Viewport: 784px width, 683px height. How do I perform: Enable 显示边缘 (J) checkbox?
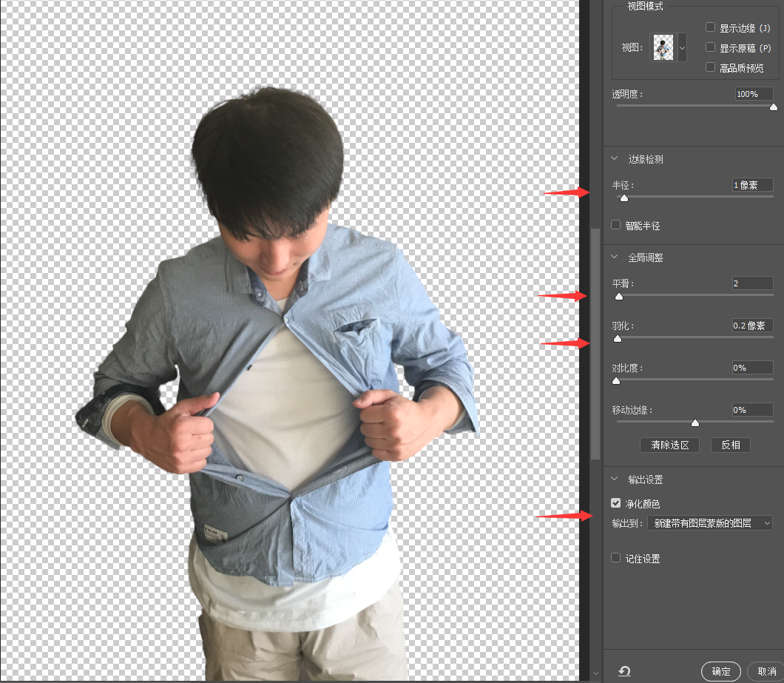710,27
